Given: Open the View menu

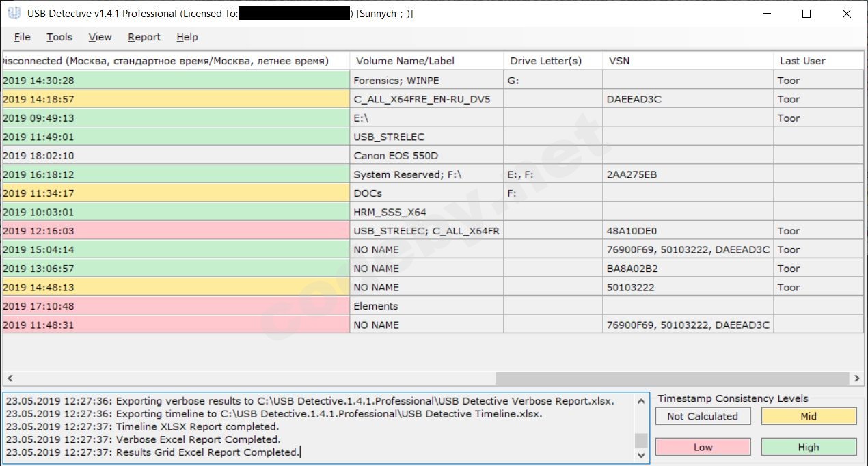Looking at the screenshot, I should point(100,37).
